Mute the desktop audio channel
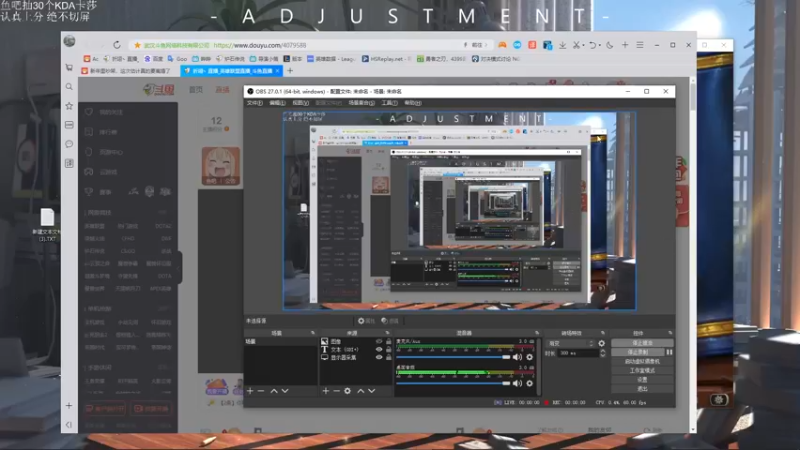Image resolution: width=800 pixels, height=450 pixels. click(x=517, y=383)
